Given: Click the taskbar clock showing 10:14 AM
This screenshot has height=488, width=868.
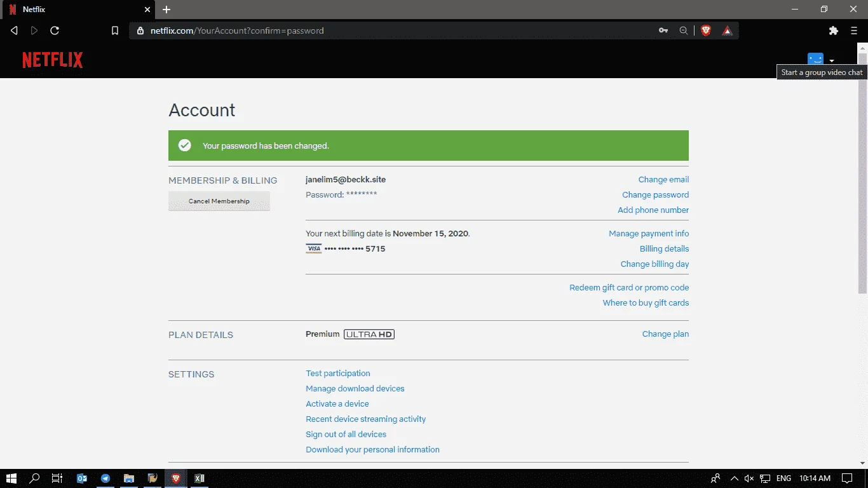Looking at the screenshot, I should coord(815,478).
